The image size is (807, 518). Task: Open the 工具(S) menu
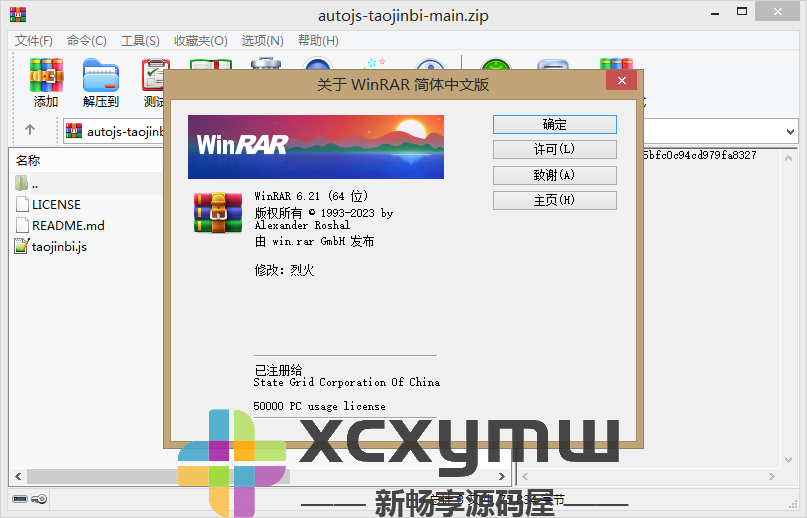(x=140, y=41)
